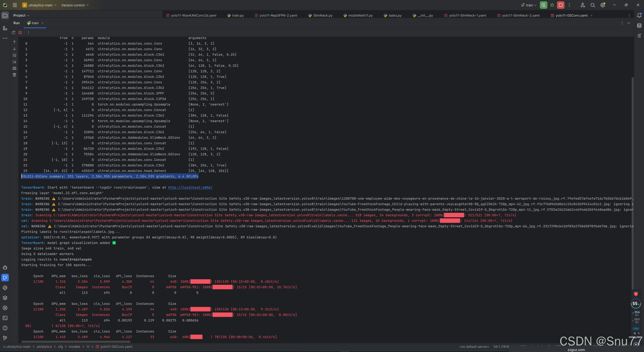Toggle the Project tool window folder icon
The height and width of the screenshot is (352, 644).
5,15
